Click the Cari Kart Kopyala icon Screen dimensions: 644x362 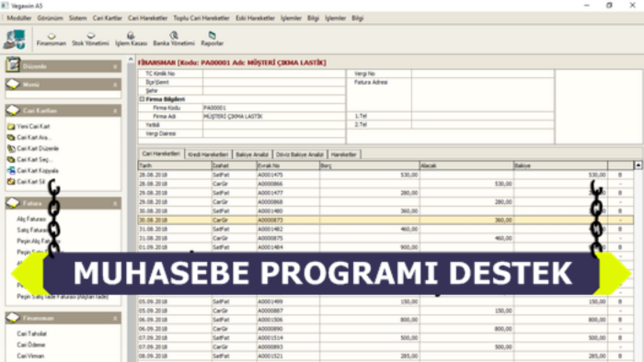(x=11, y=171)
